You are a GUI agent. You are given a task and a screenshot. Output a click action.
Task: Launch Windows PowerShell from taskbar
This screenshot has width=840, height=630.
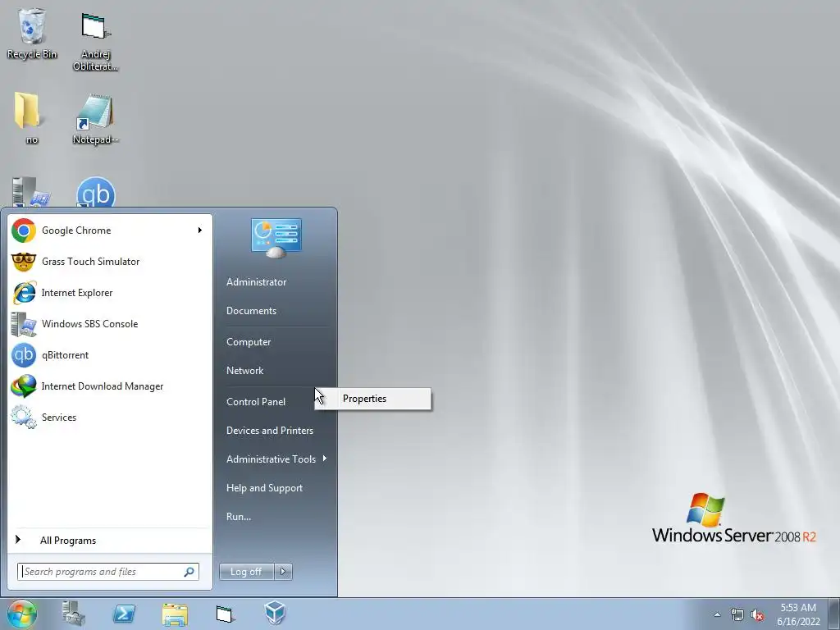click(x=124, y=614)
